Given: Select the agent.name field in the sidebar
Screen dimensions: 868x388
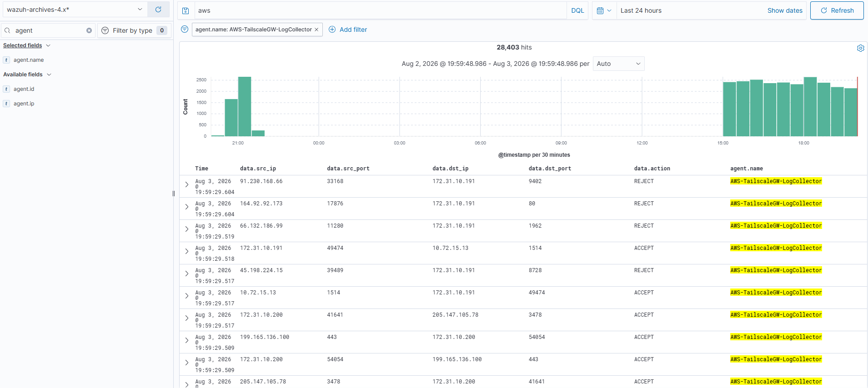Looking at the screenshot, I should [29, 60].
